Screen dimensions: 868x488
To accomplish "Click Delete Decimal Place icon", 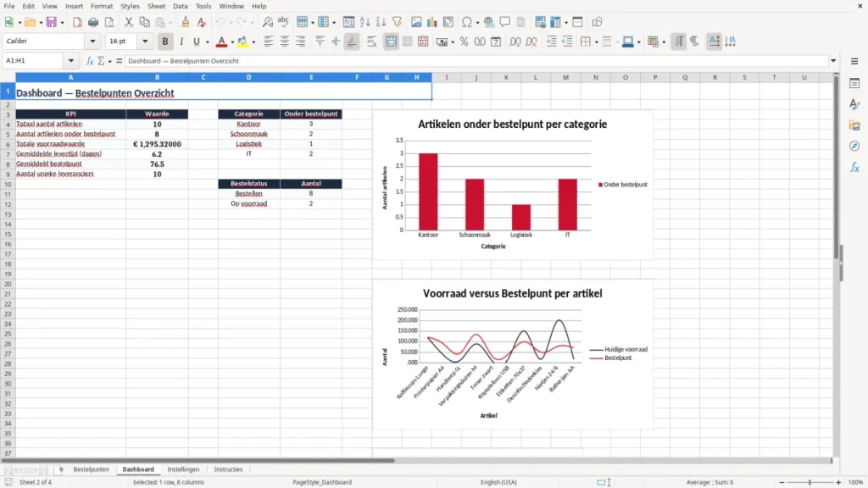I will (x=531, y=42).
